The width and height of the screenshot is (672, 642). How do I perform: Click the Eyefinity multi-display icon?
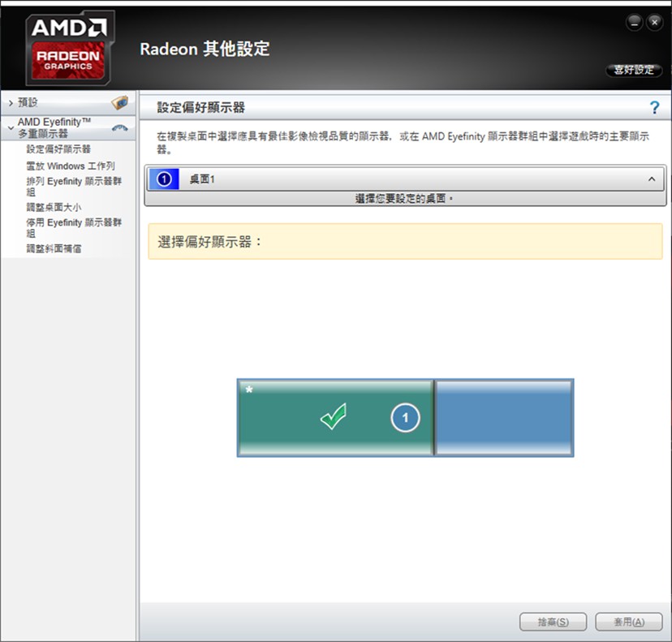coord(119,127)
